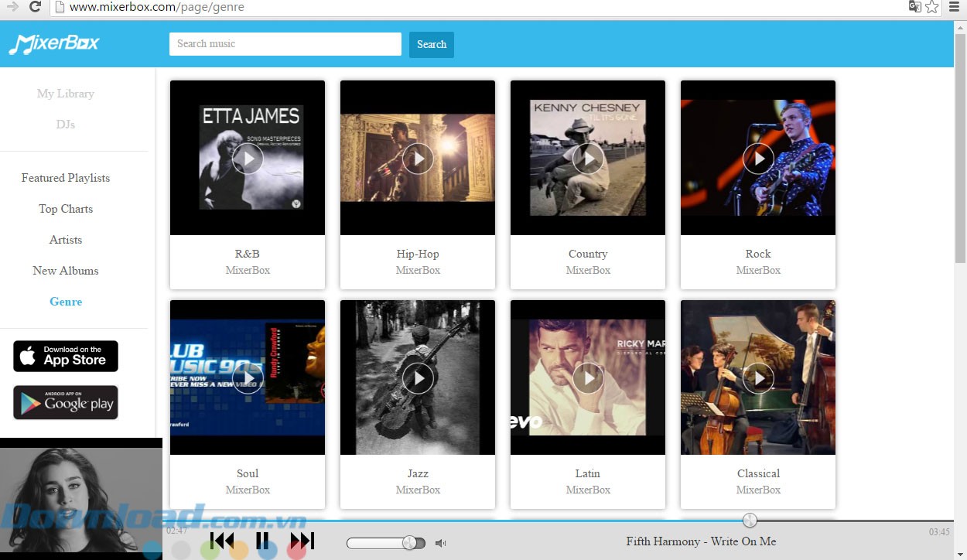Viewport: 967px width, 560px height.
Task: Pause the currently playing song
Action: pyautogui.click(x=262, y=541)
